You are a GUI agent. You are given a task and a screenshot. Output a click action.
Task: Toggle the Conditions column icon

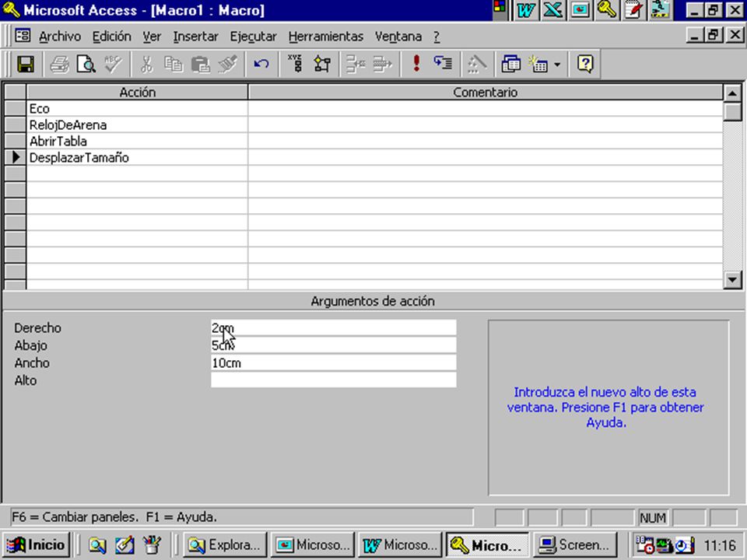coord(322,64)
